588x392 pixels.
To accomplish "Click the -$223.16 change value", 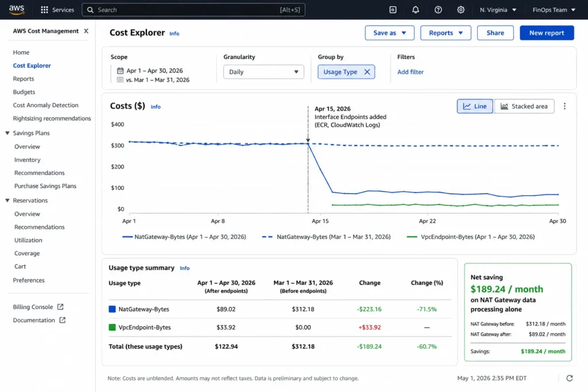I will pos(369,309).
